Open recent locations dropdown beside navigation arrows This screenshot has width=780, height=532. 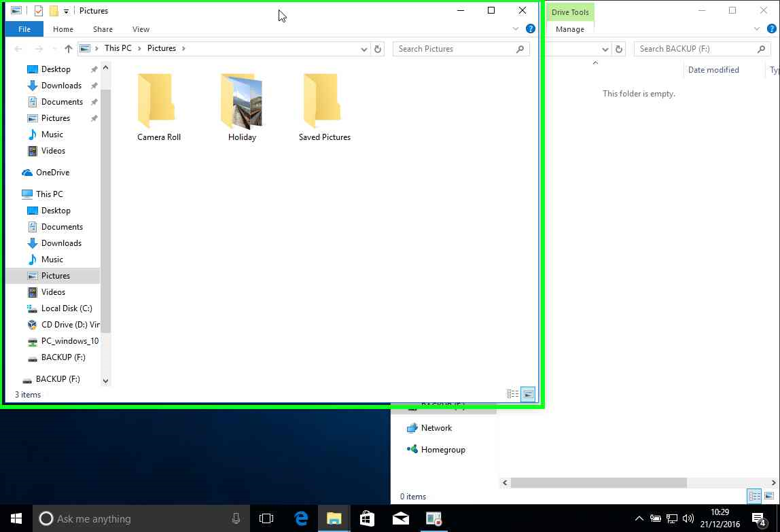click(54, 49)
